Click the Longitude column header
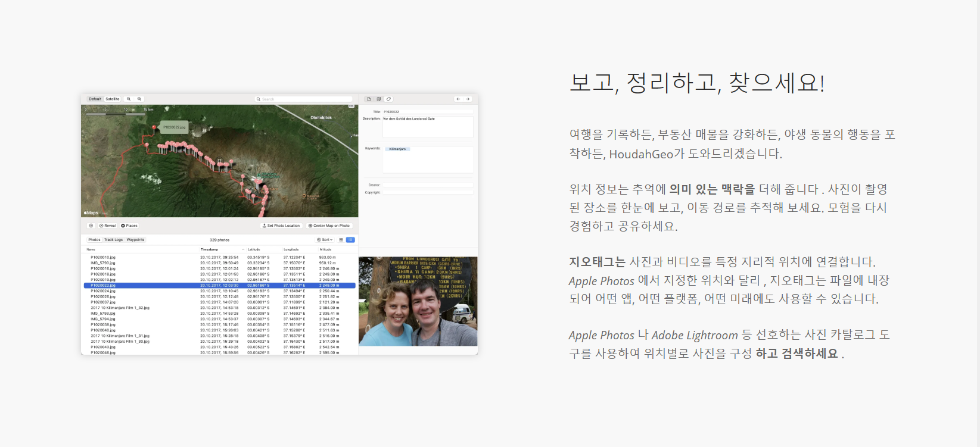Viewport: 980px width, 447px height. point(291,249)
